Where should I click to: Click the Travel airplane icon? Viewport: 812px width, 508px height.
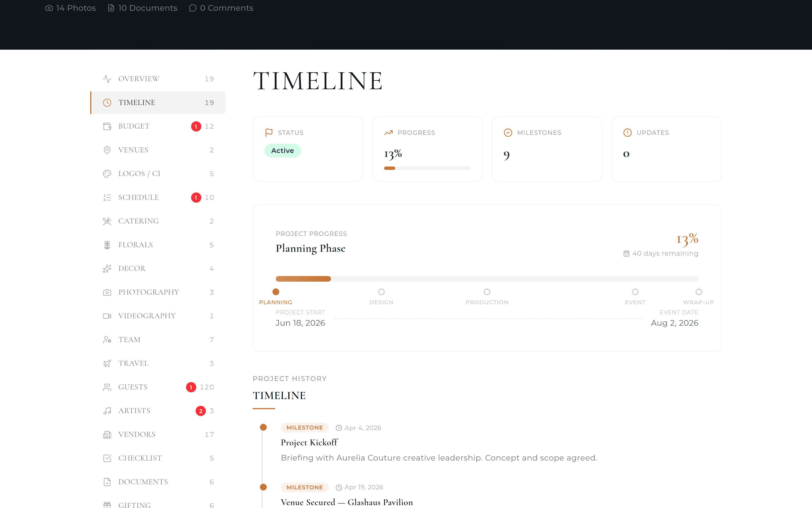[107, 364]
